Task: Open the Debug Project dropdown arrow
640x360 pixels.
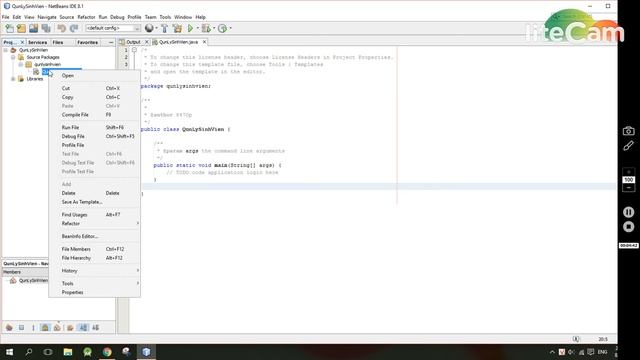Action: [214, 28]
